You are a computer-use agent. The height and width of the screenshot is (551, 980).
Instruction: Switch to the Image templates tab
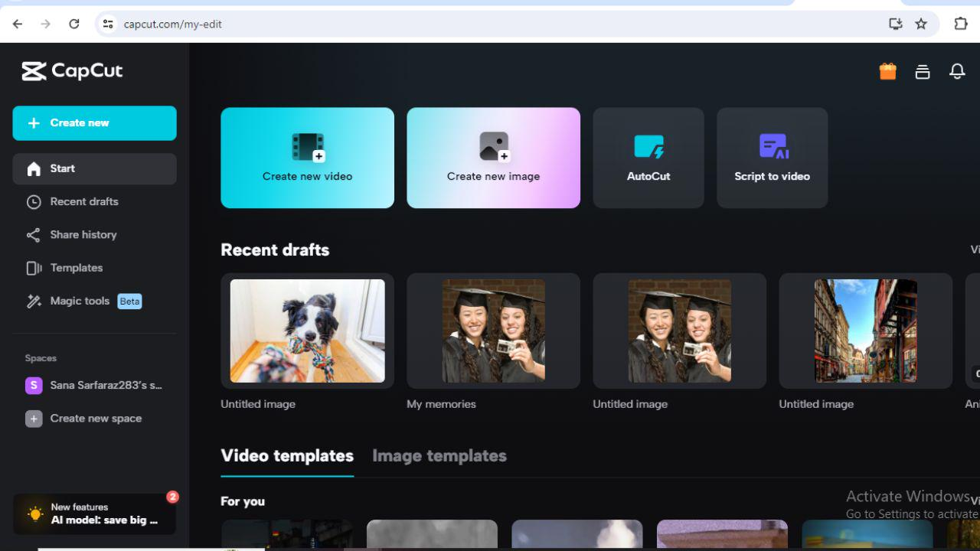point(439,455)
